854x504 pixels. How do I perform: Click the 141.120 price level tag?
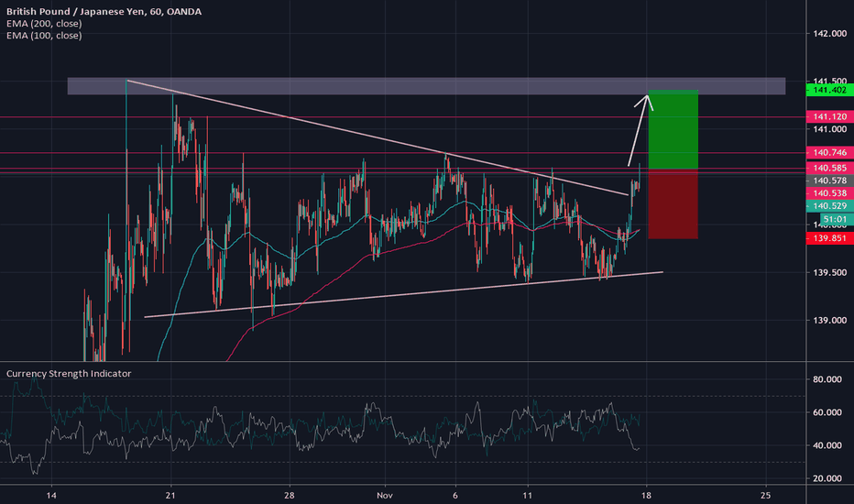pos(827,116)
